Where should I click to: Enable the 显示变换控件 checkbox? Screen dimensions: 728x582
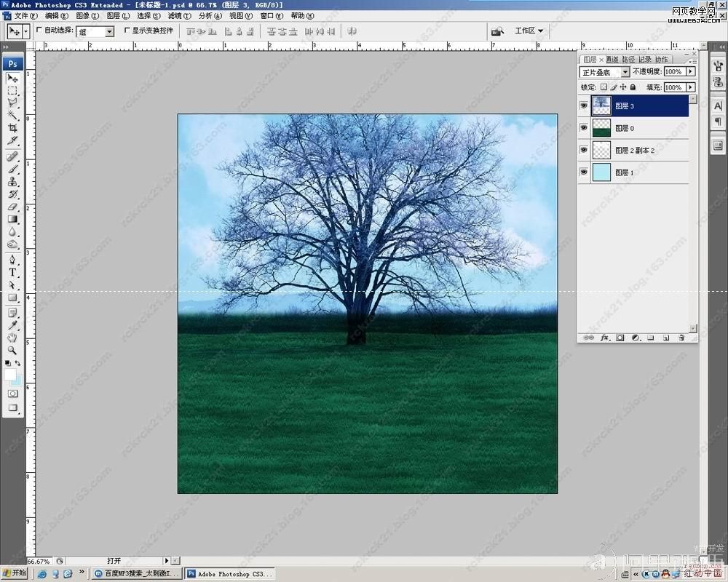click(x=127, y=30)
